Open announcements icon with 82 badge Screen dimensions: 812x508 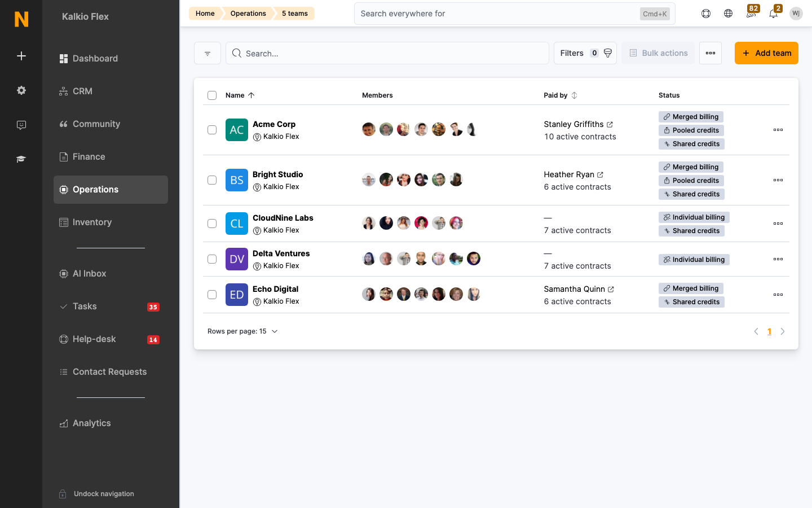[751, 14]
